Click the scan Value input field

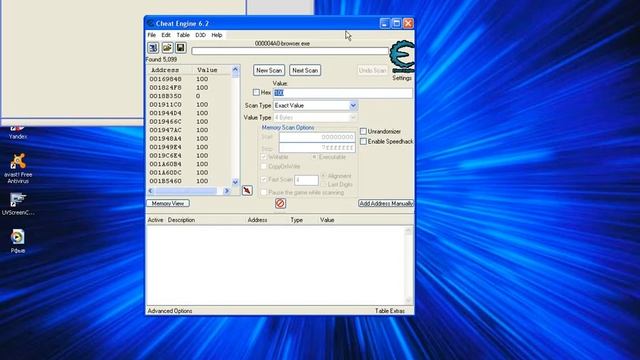pyautogui.click(x=342, y=93)
